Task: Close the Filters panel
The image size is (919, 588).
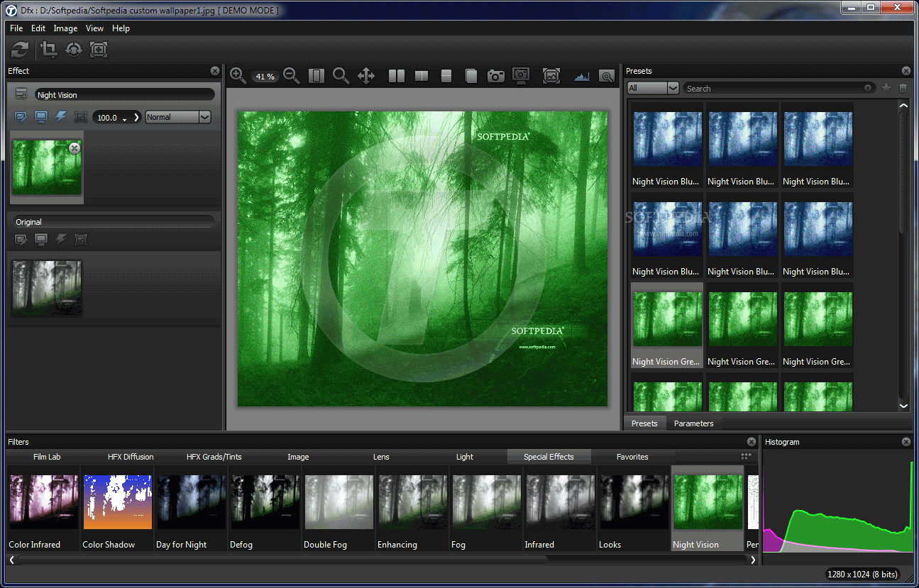Action: pos(752,442)
